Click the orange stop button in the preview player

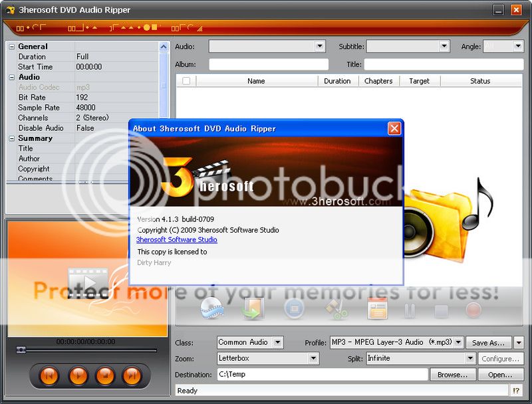[106, 375]
